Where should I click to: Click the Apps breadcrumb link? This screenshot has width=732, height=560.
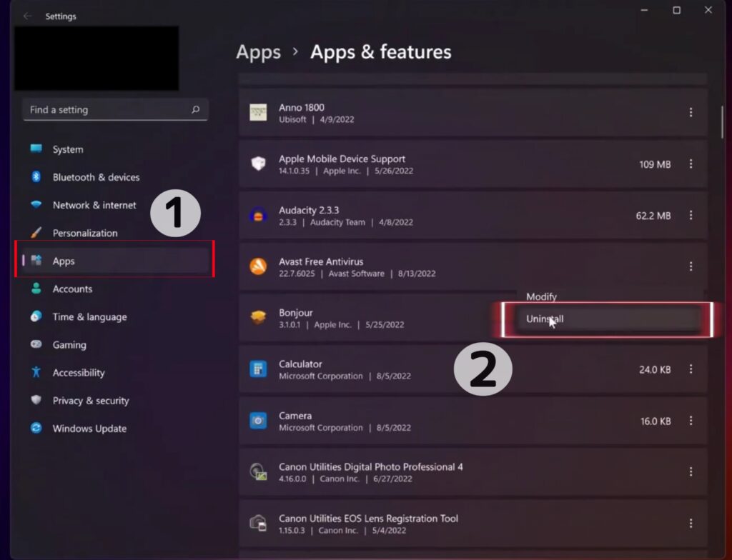pos(258,52)
